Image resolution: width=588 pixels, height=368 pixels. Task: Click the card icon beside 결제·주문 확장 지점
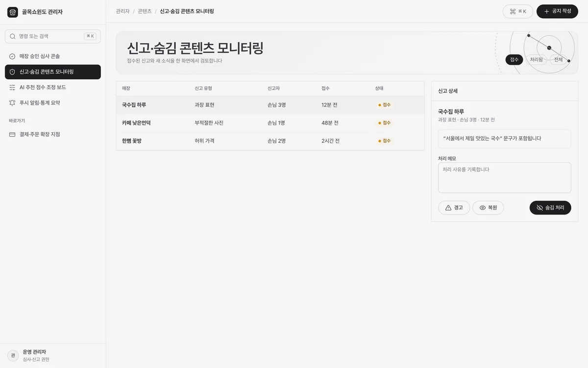12,134
